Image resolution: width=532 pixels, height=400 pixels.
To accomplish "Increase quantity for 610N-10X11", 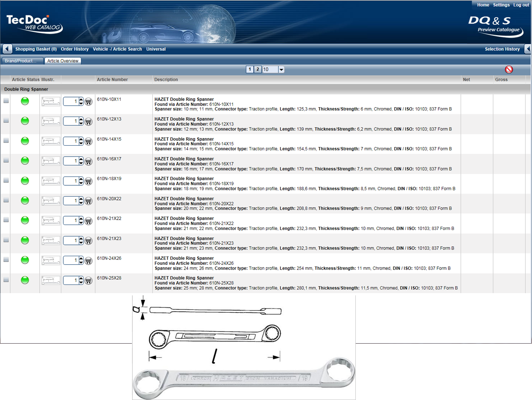I will 81,99.
